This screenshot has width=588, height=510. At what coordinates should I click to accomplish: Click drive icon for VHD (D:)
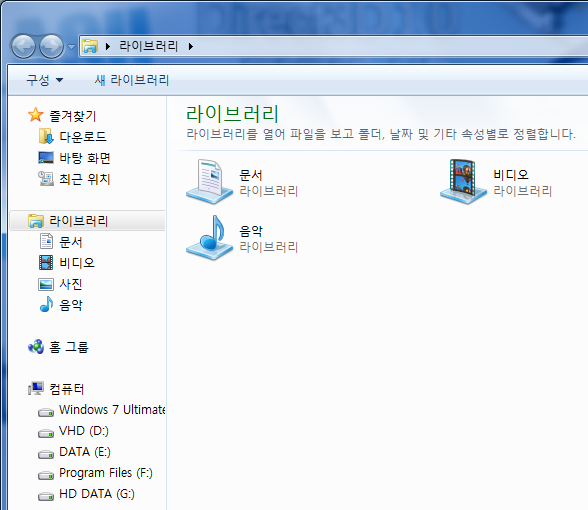coord(46,434)
